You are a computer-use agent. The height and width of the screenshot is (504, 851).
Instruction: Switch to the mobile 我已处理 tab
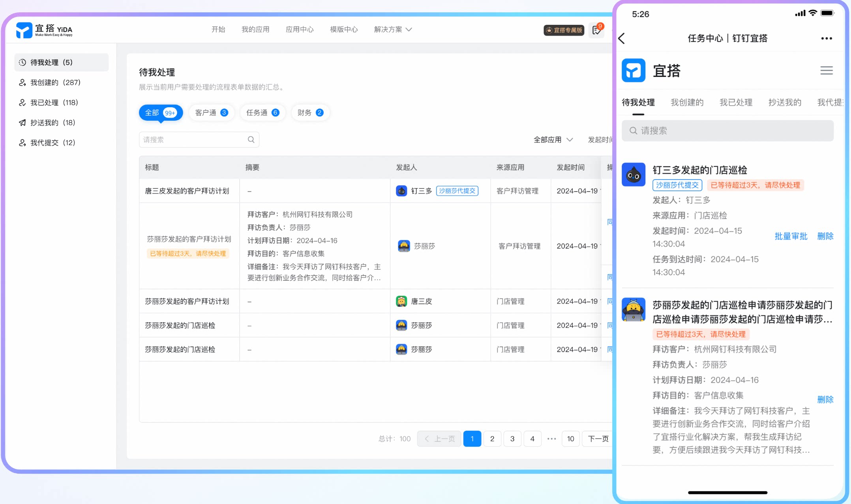pos(736,103)
